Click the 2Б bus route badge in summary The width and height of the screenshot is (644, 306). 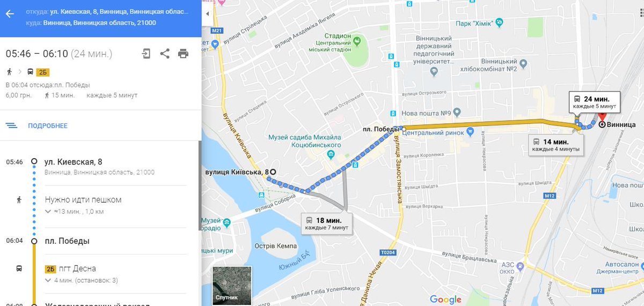tap(43, 72)
